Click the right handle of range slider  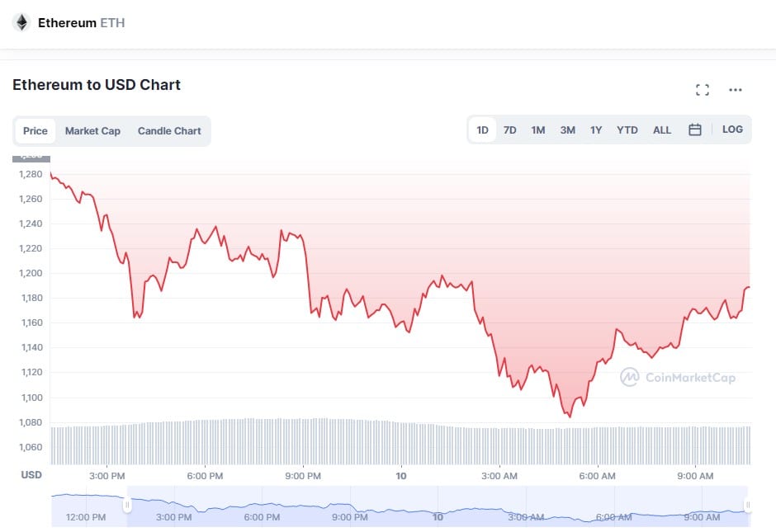click(748, 505)
